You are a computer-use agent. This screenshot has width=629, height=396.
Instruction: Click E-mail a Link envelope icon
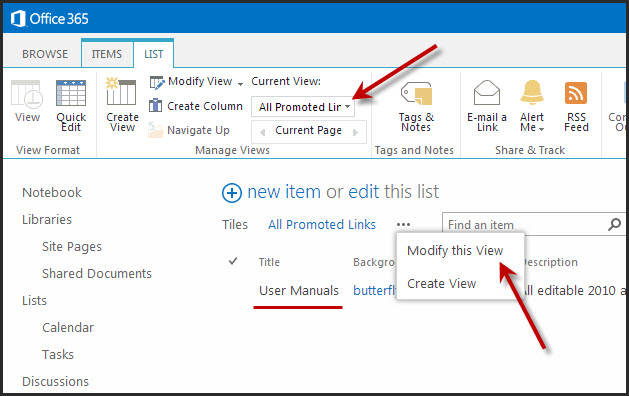487,93
